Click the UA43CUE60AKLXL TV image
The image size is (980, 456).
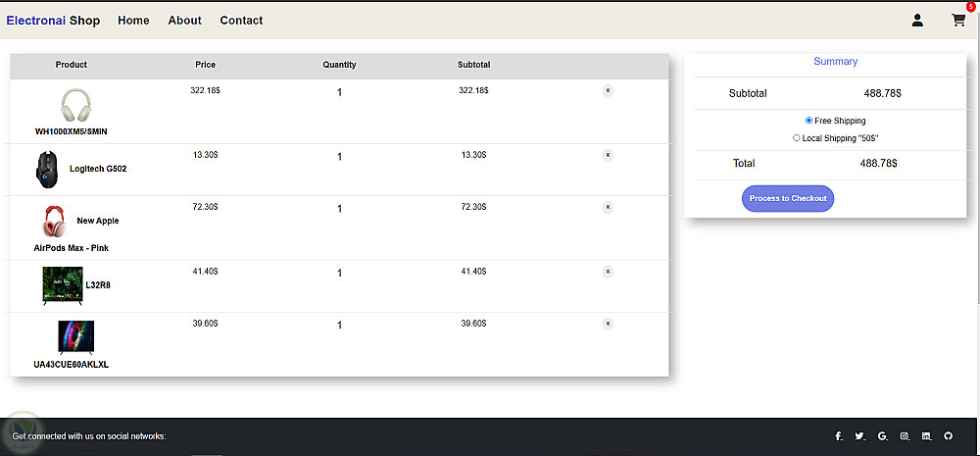pos(76,337)
